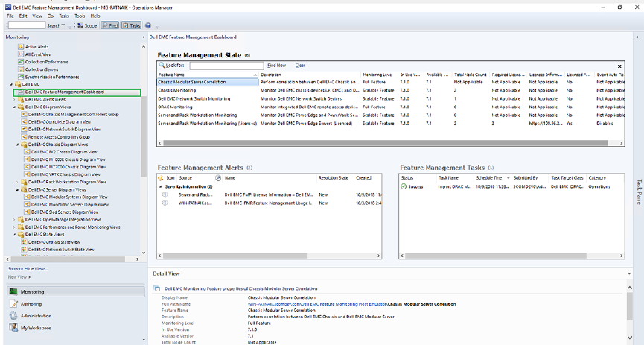
Task: Click Remote Access Controllers Group icon
Action: click(x=24, y=137)
